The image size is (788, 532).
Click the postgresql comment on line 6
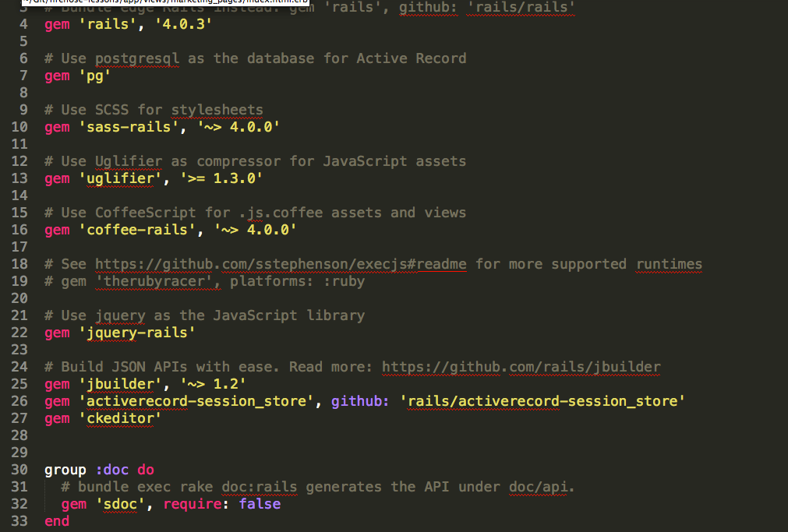click(x=256, y=58)
